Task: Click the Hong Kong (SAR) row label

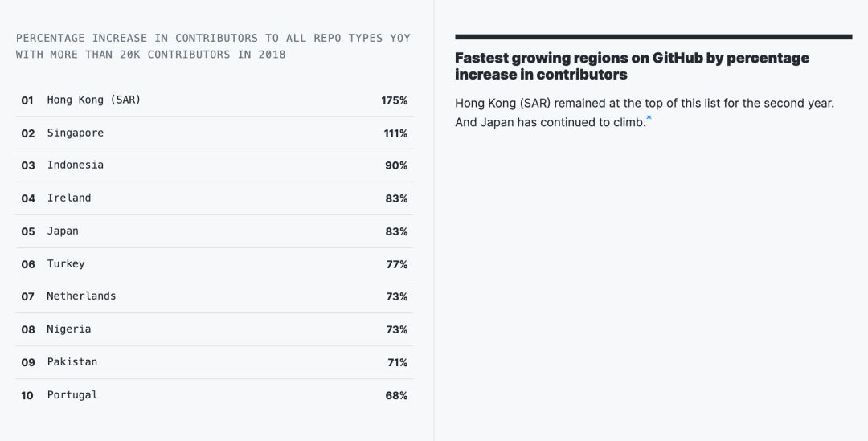Action: (x=93, y=100)
